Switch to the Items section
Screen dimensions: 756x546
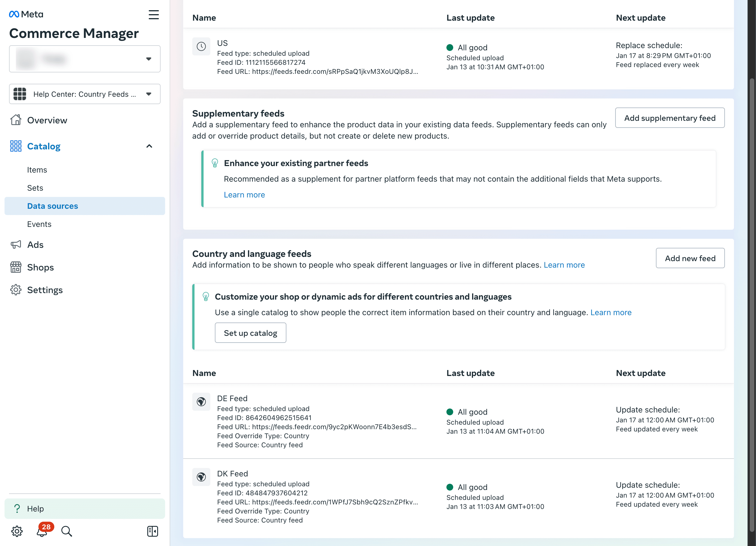(37, 169)
